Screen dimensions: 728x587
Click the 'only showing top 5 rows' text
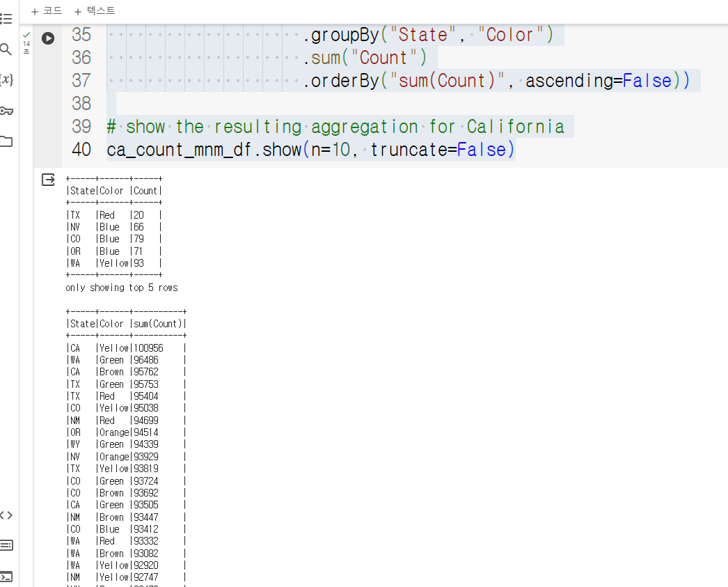122,288
